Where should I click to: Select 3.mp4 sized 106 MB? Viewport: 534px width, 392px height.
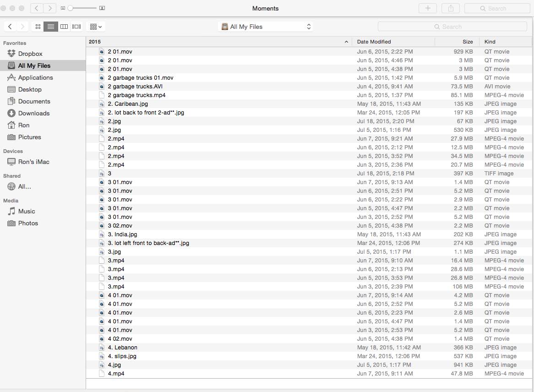[x=309, y=287]
